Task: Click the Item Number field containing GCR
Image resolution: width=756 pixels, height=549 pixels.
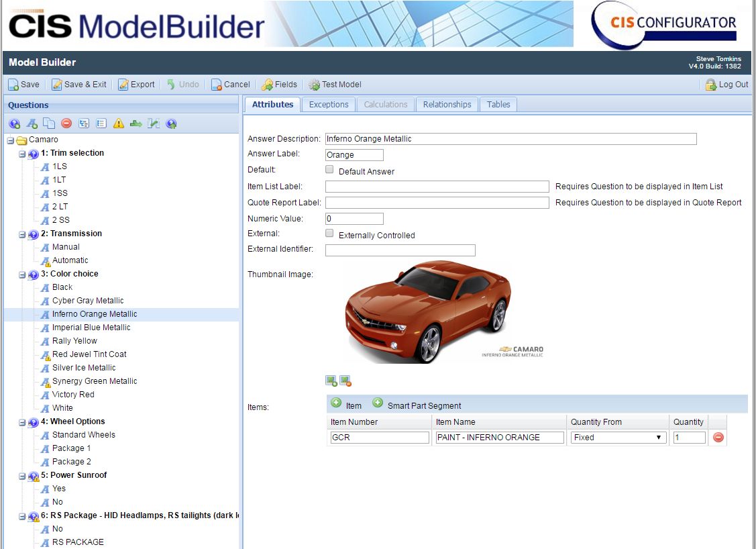Action: tap(380, 438)
